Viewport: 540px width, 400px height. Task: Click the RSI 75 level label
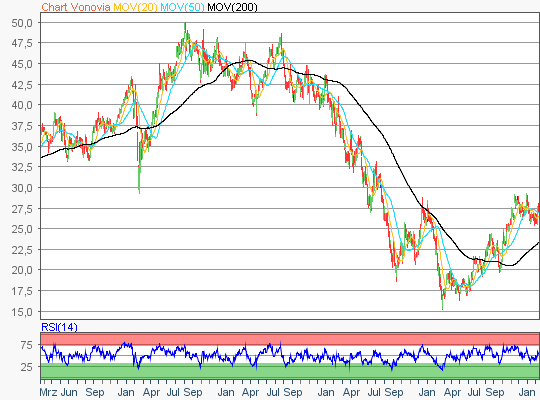coord(27,345)
